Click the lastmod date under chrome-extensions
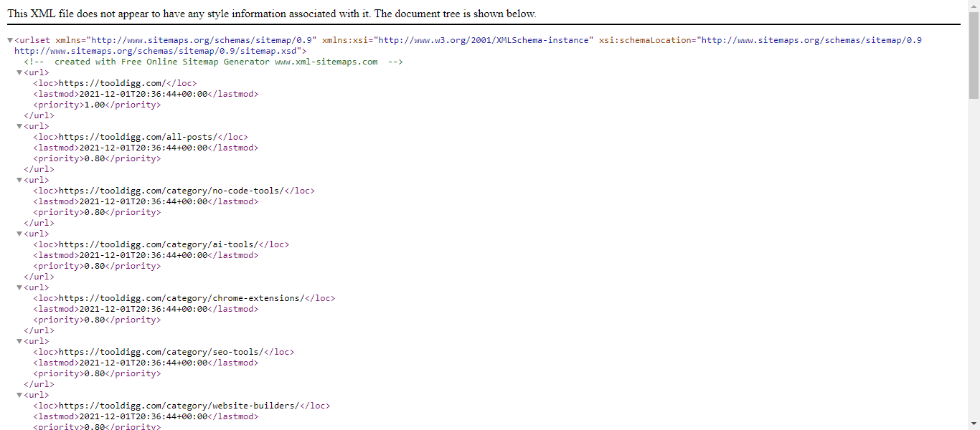Image resolution: width=980 pixels, height=430 pixels. [x=143, y=309]
